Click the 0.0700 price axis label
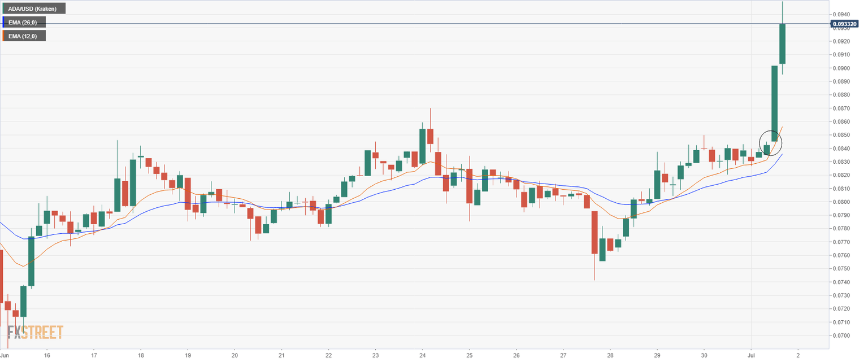This screenshot has width=868, height=362. tap(841, 336)
